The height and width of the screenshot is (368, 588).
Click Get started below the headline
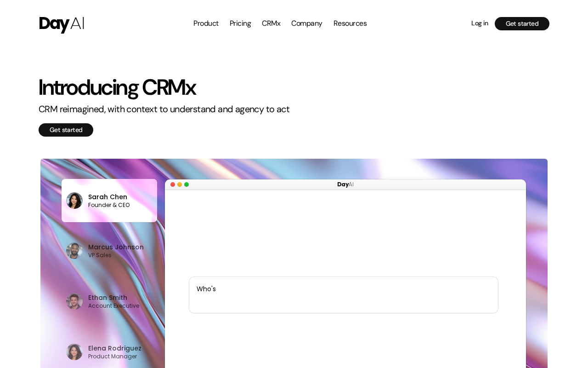click(x=66, y=130)
